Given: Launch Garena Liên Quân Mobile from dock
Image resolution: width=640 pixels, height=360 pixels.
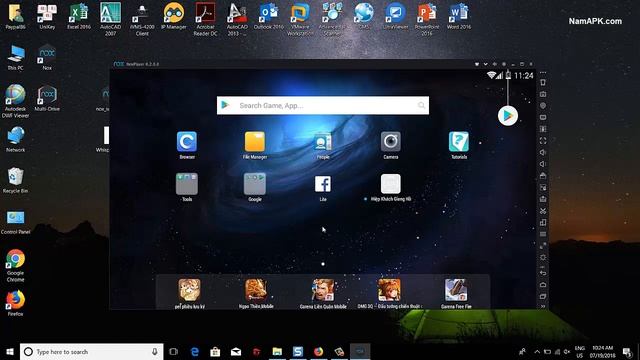Looking at the screenshot, I should (x=323, y=290).
